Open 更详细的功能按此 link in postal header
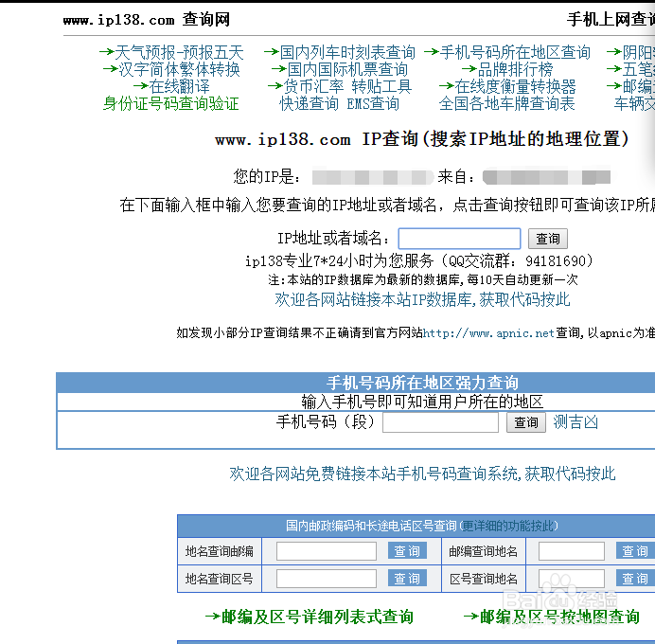 coord(508,526)
